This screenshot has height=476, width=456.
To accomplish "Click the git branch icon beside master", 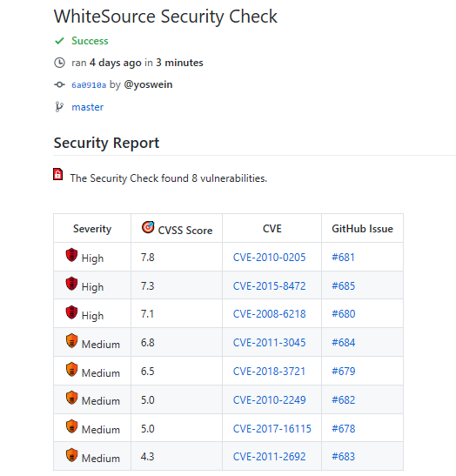I will click(59, 107).
